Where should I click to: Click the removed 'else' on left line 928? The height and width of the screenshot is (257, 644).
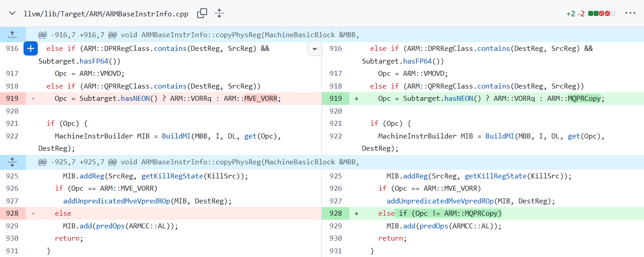[63, 213]
